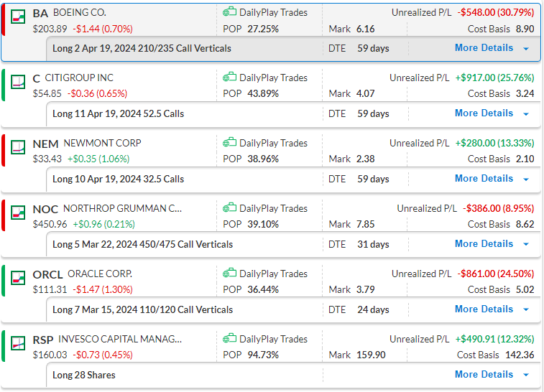Click DailyPlay Trades briefcase icon for Citigroup
This screenshot has width=544, height=392.
229,78
